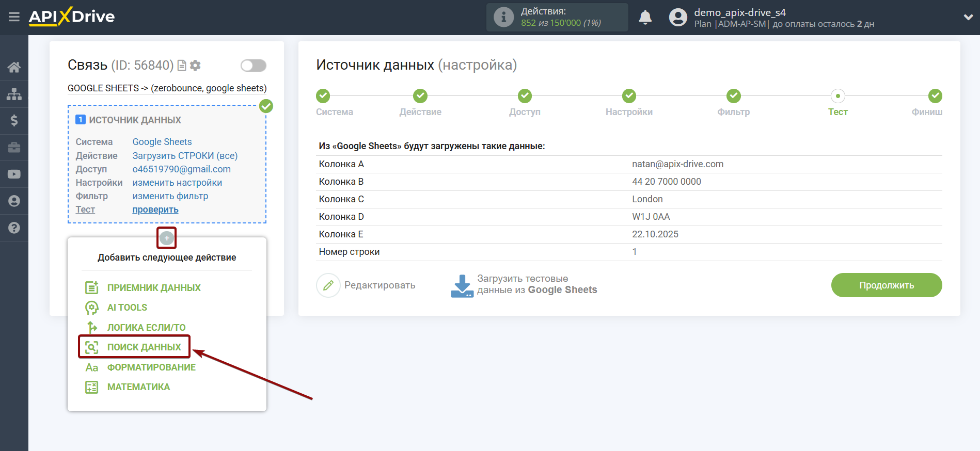Click the 44 20 7000 0000 value
980x451 pixels.
tap(667, 182)
